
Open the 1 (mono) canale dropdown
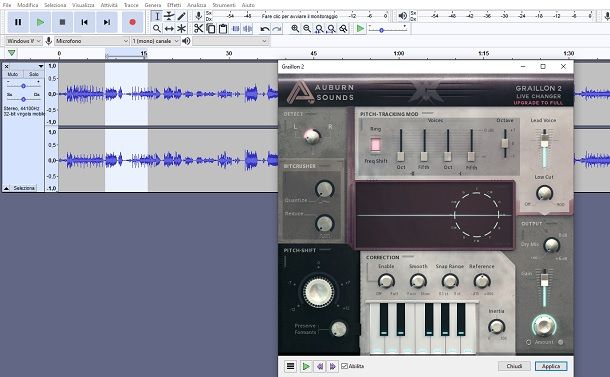click(155, 41)
